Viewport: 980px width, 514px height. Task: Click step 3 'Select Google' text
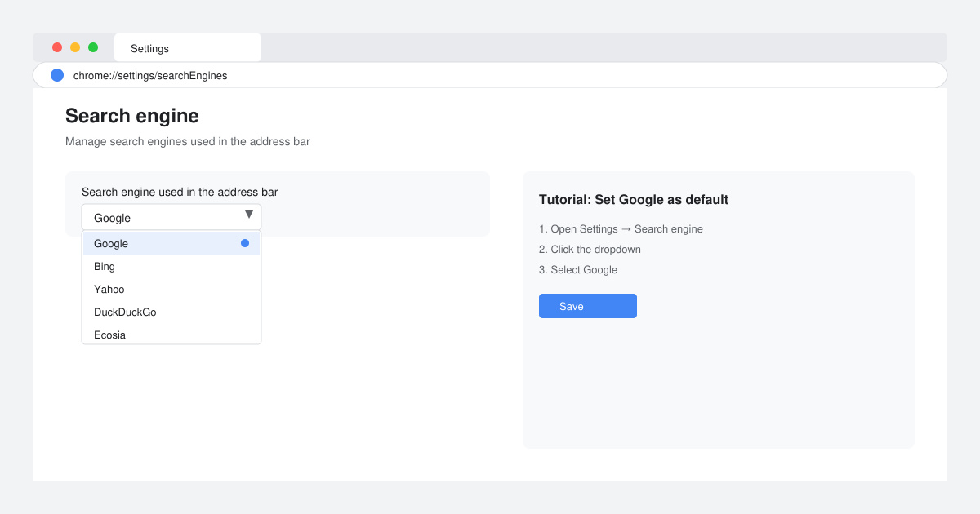click(578, 269)
